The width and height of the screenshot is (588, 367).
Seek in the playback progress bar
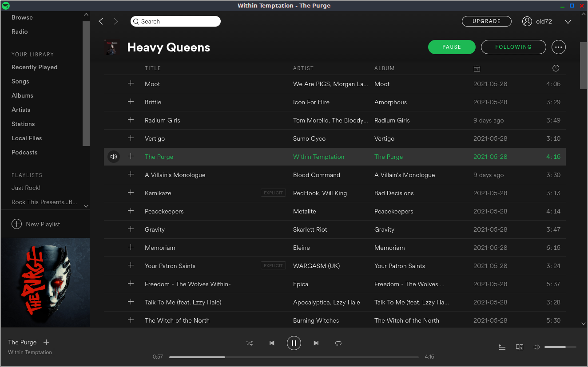point(294,357)
